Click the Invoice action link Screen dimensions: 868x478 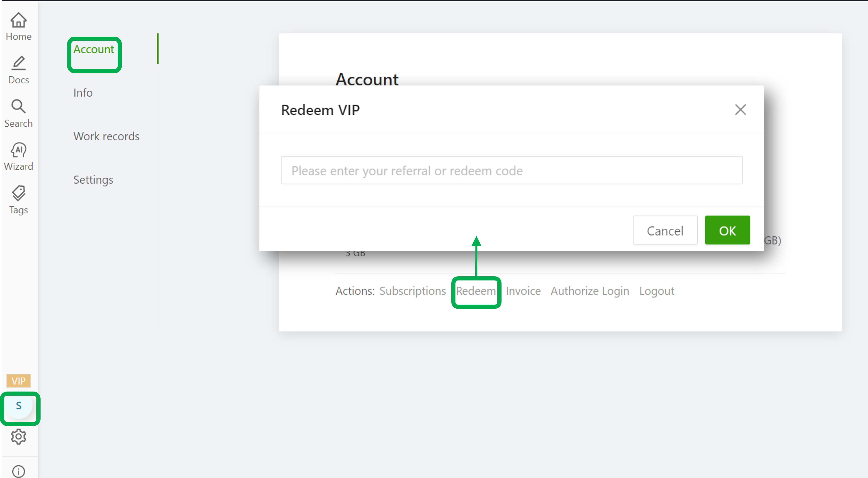tap(523, 291)
